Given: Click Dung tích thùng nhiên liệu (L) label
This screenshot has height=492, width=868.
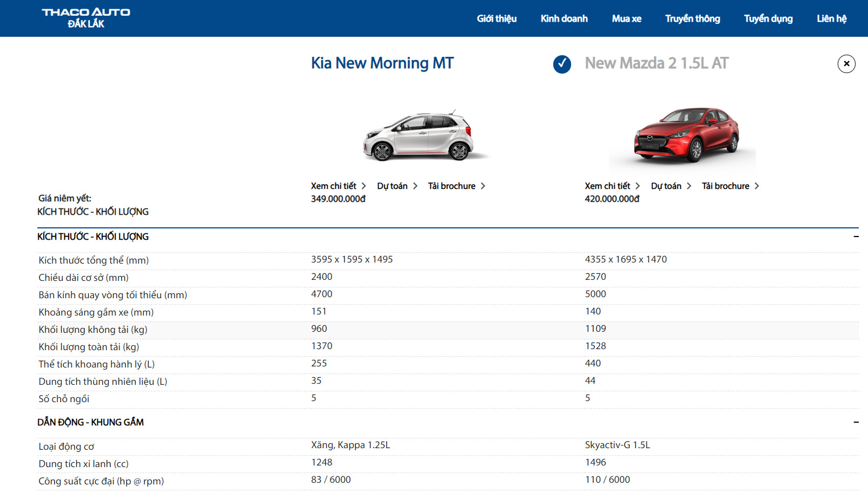Looking at the screenshot, I should [103, 382].
